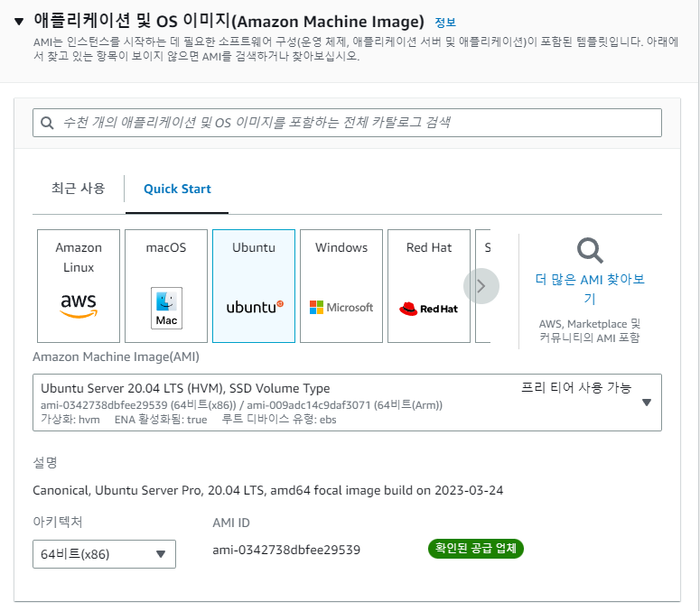Choose the Ubuntu AMI card
Image resolution: width=700 pixels, height=611 pixels.
pos(254,286)
